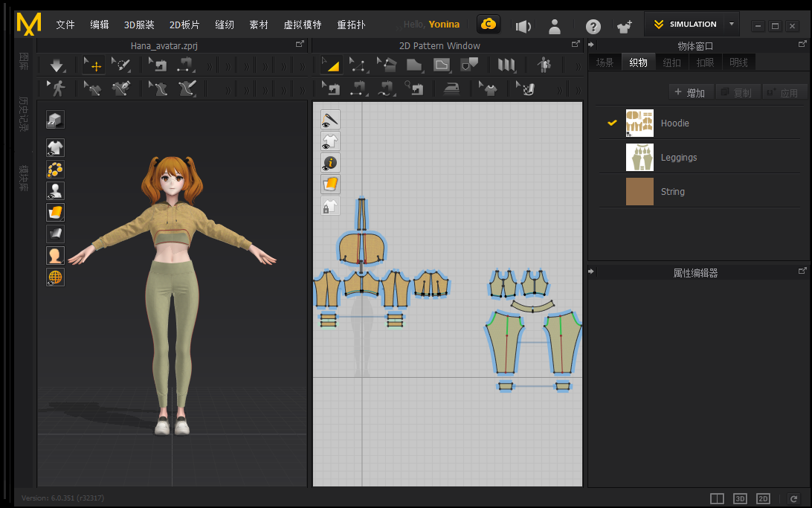Screen dimensions: 812x508
Task: Click the 增加 add fabric button
Action: [x=691, y=92]
